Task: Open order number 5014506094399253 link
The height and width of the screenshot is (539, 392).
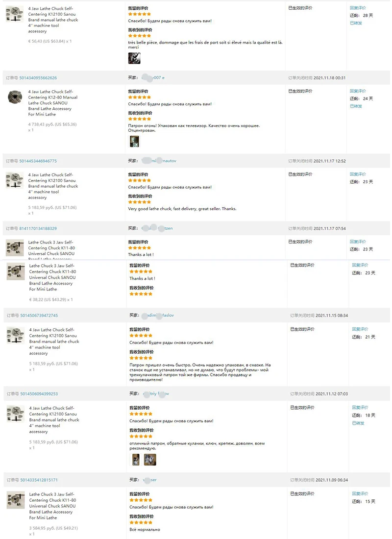Action: [39, 394]
